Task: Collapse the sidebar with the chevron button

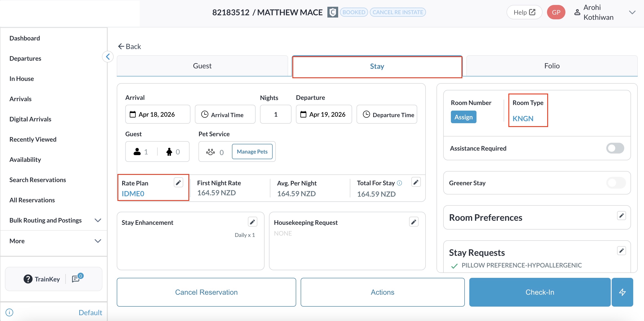Action: 108,57
